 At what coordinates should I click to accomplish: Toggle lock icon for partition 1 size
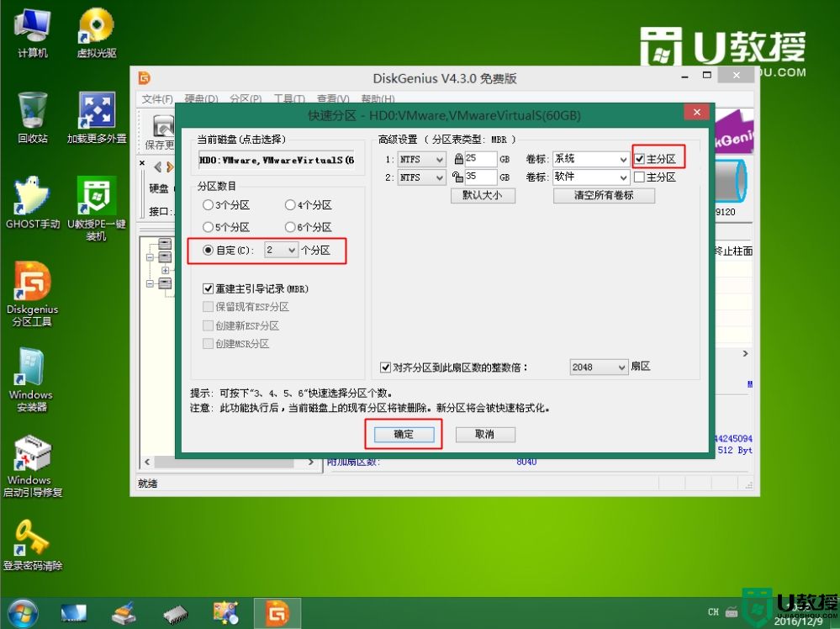(x=458, y=159)
